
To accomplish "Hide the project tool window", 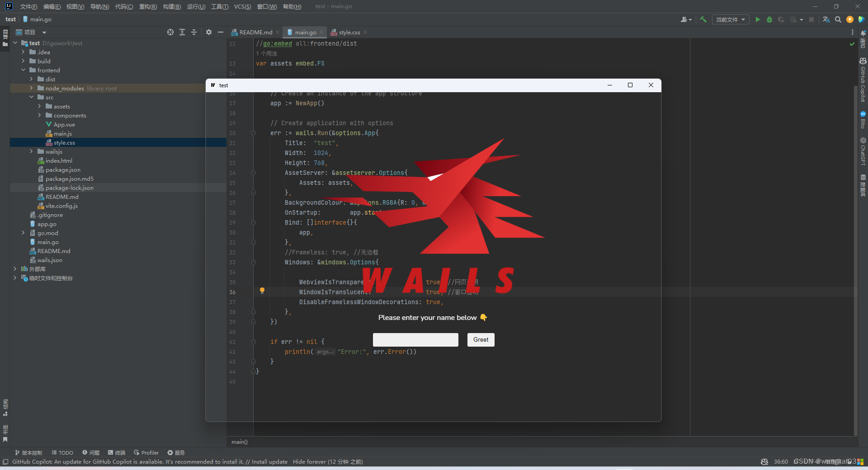I will pos(221,32).
